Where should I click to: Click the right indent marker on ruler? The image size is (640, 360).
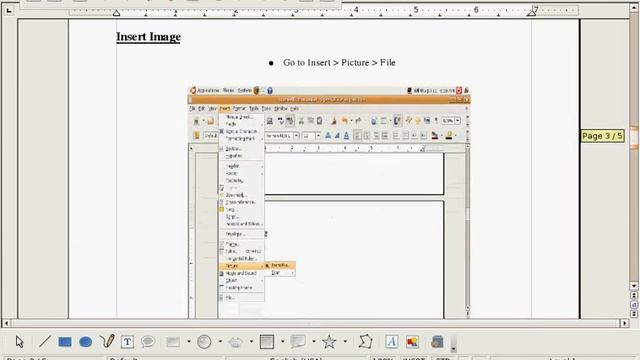tap(531, 13)
